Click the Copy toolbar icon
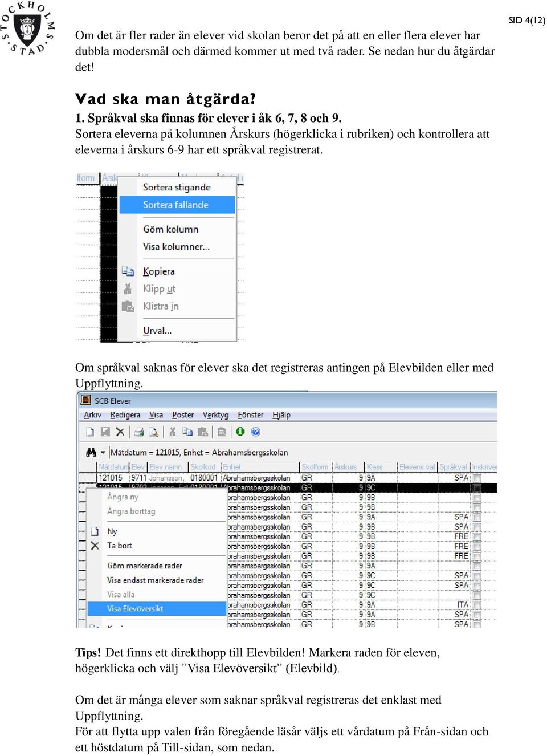The width and height of the screenshot is (547, 756). pos(187,432)
